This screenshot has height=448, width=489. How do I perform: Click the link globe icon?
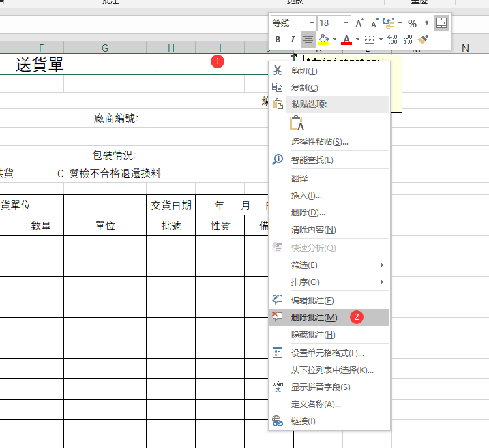click(x=278, y=421)
